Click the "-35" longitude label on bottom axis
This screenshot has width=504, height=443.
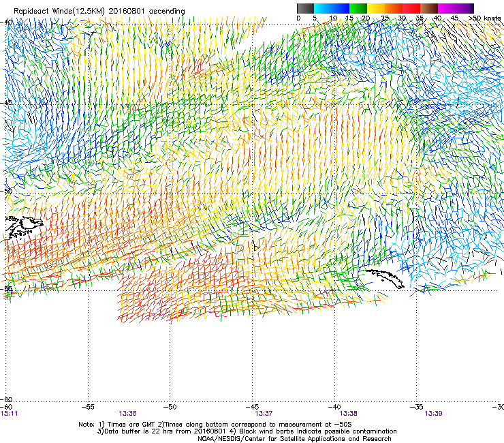tap(416, 407)
